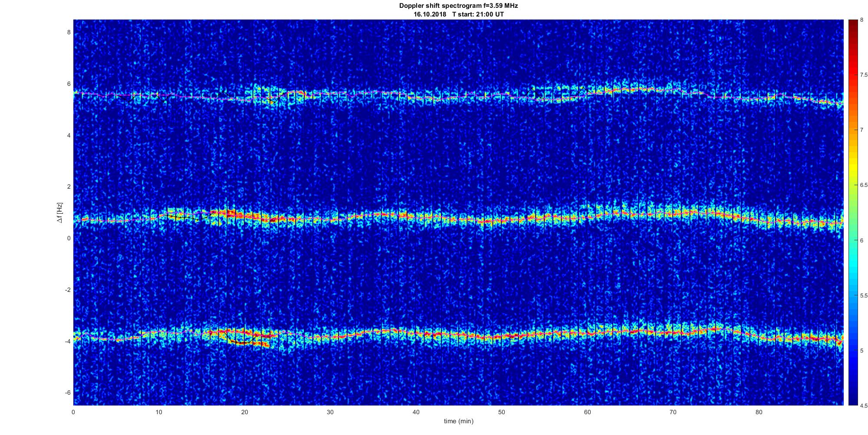The width and height of the screenshot is (868, 435).
Task: Click the y-axis tick label -2
Action: point(67,290)
